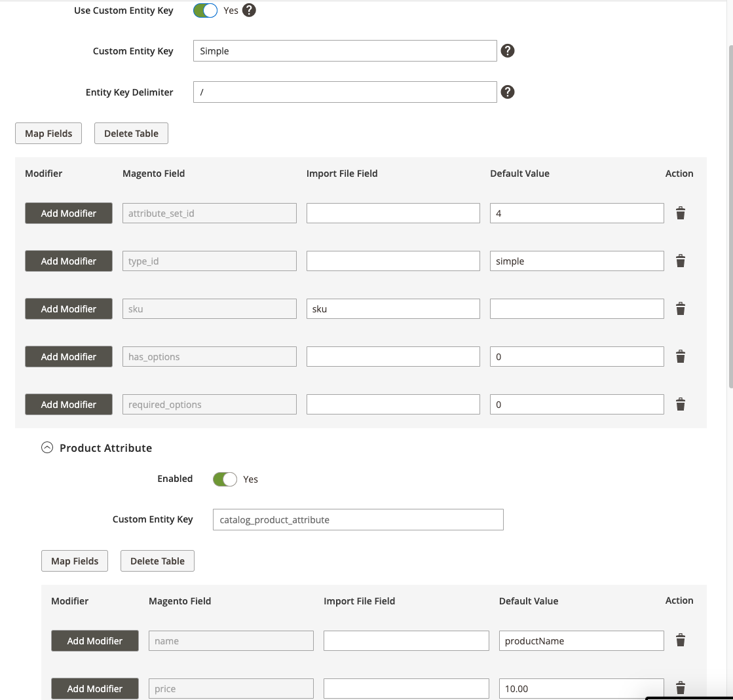Image resolution: width=733 pixels, height=700 pixels.
Task: Click empty Default Value for sku row
Action: pyautogui.click(x=577, y=308)
